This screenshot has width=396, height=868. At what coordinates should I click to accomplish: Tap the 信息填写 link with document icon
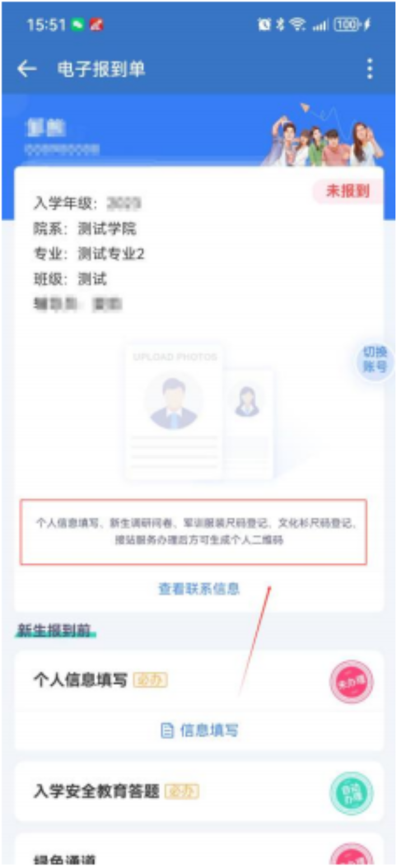(x=199, y=730)
